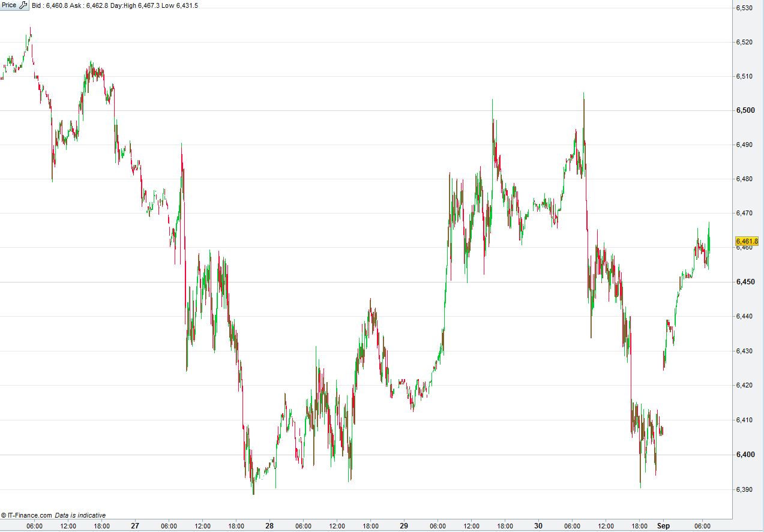Click the Sep date label on time axis
This screenshot has width=764, height=532.
click(x=663, y=526)
